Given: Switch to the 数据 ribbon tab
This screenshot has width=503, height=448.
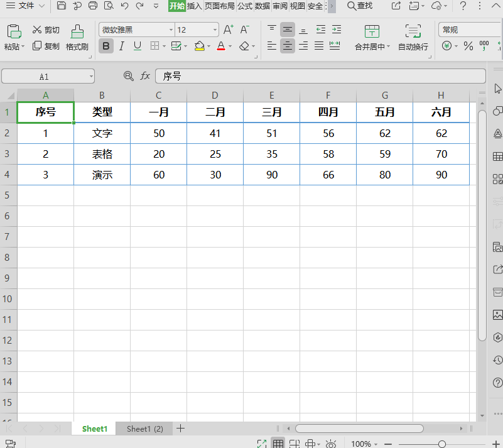Looking at the screenshot, I should (262, 6).
